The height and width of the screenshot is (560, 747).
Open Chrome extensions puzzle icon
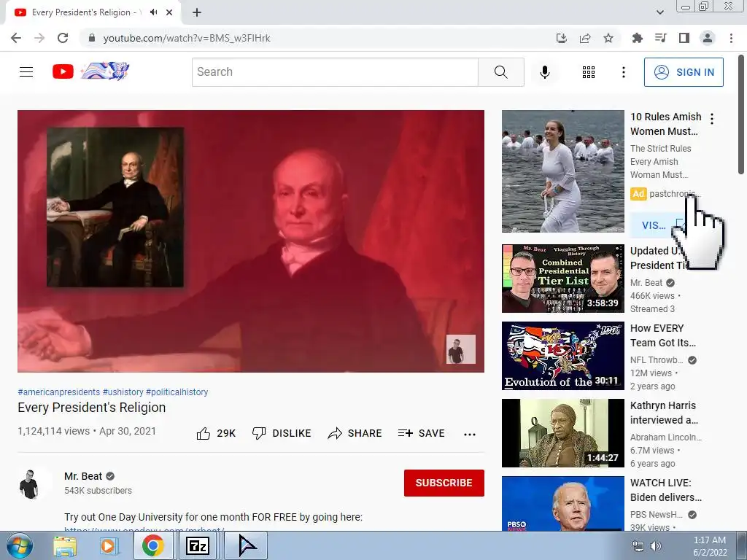[x=637, y=38]
